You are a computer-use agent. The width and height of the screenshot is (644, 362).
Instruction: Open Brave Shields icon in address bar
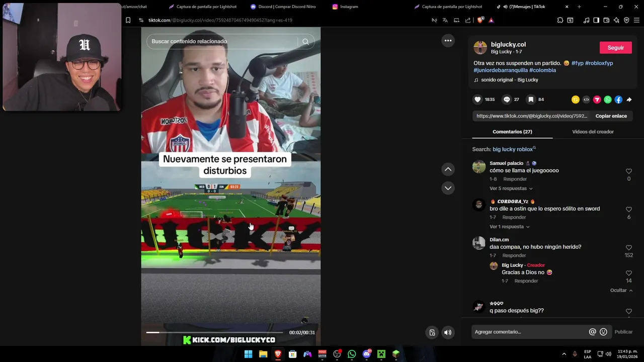(x=480, y=20)
